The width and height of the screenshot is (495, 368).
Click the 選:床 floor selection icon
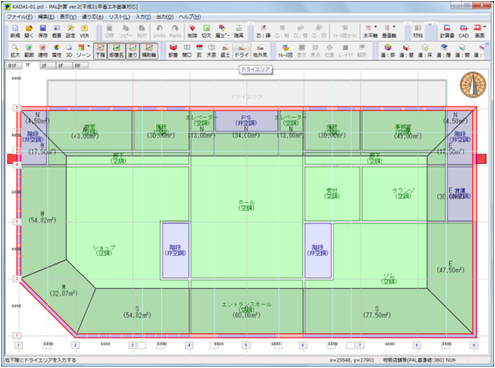pos(425,51)
